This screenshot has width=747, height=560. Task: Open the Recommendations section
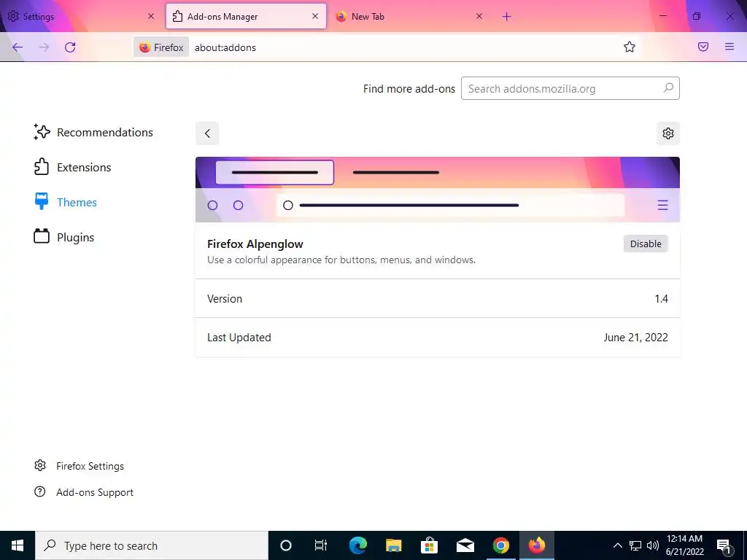pos(94,133)
